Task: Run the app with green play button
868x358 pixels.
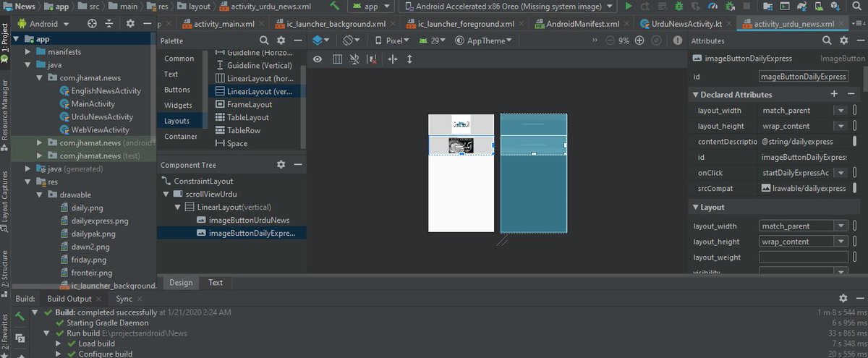Action: pos(628,6)
